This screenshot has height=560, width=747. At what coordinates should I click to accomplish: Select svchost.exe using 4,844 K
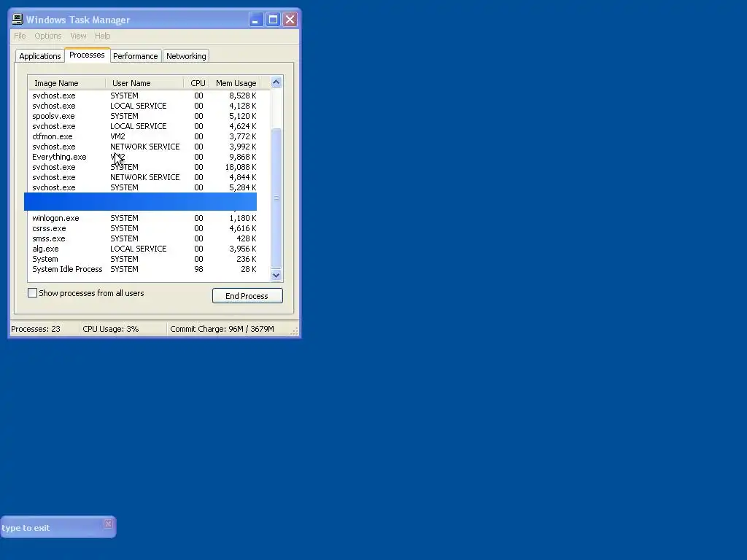click(x=144, y=177)
